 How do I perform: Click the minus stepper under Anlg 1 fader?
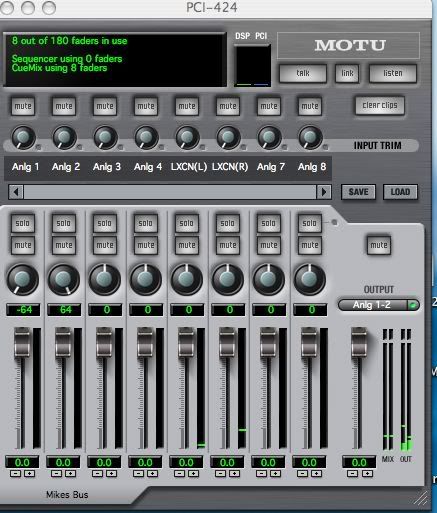tap(15, 474)
